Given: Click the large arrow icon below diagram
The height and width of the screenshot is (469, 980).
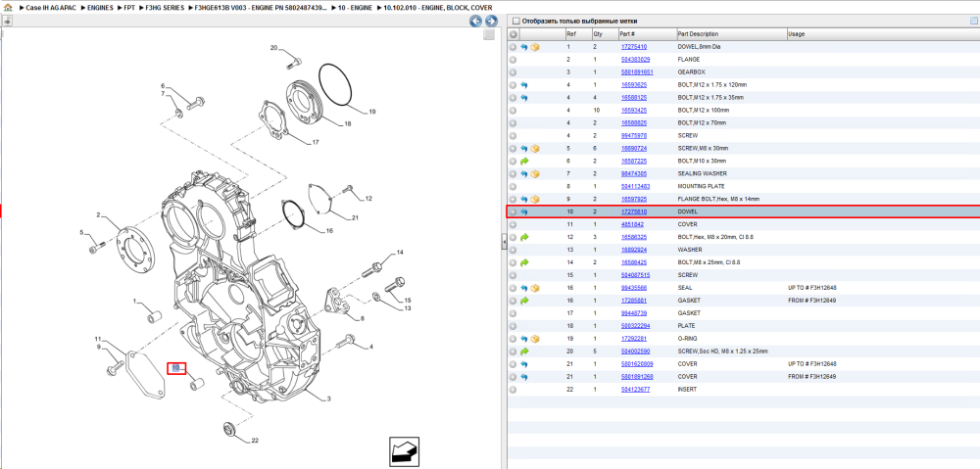Looking at the screenshot, I should point(404,451).
